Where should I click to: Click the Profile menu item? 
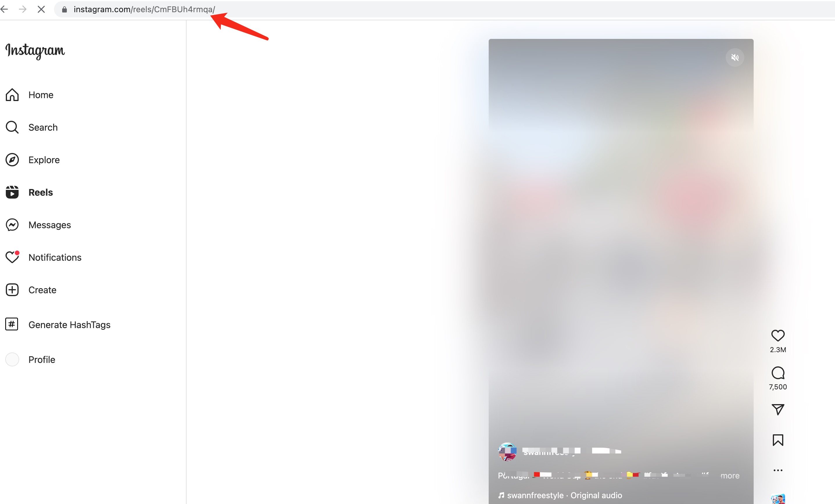click(x=42, y=359)
